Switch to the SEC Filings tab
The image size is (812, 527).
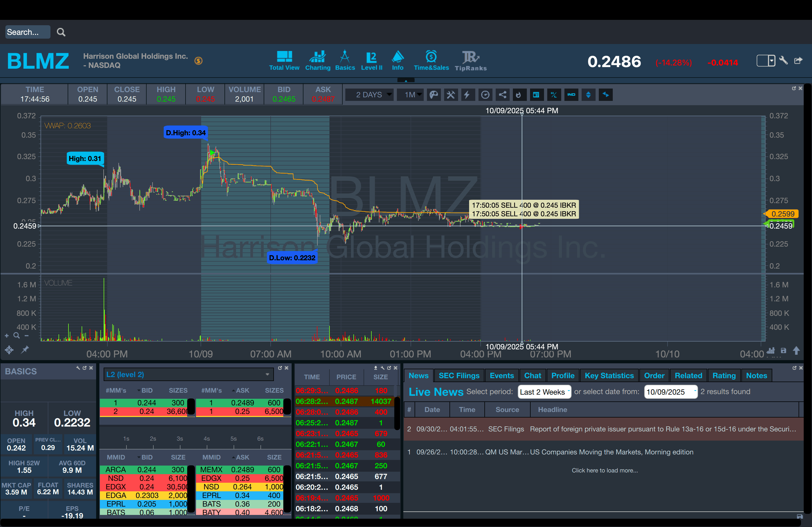coord(459,376)
